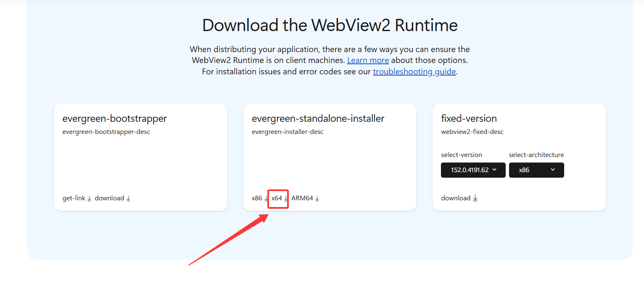Click the evergreen-installer-desc text
Image resolution: width=644 pixels, height=286 pixels.
[288, 132]
